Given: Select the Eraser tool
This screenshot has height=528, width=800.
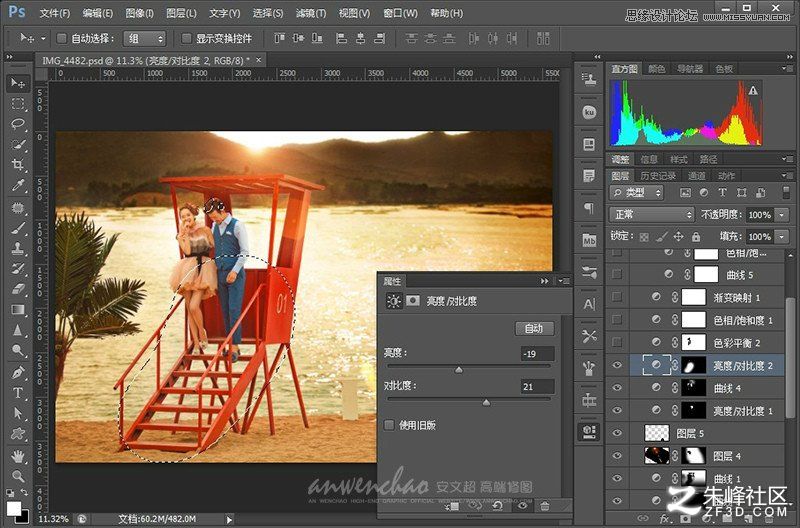Looking at the screenshot, I should pyautogui.click(x=18, y=289).
